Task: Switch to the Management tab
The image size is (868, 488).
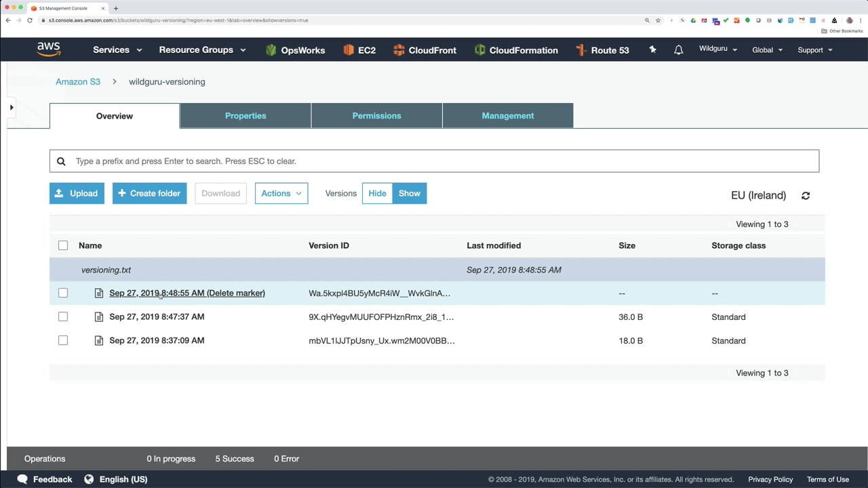Action: 508,116
